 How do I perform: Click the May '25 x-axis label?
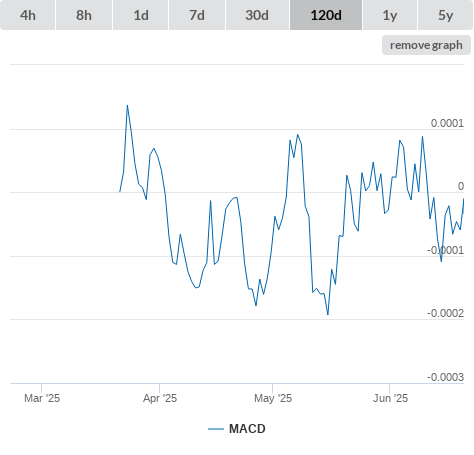(x=273, y=398)
